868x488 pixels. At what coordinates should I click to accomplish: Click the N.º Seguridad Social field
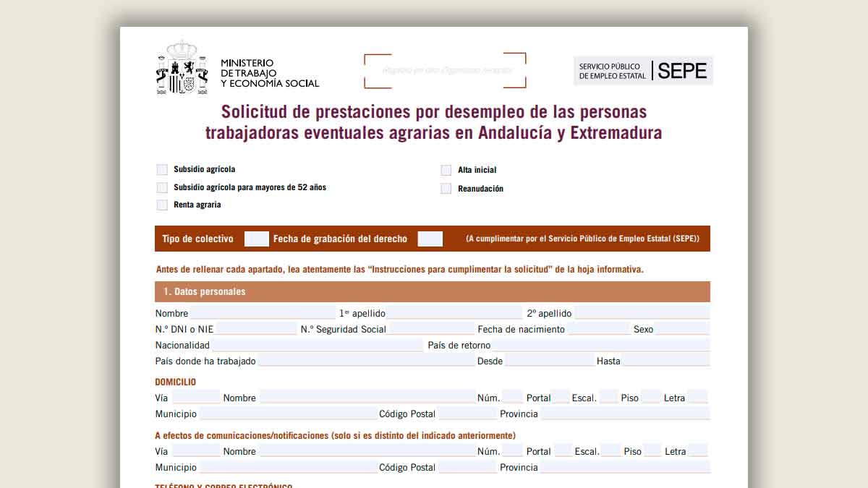pos(431,329)
